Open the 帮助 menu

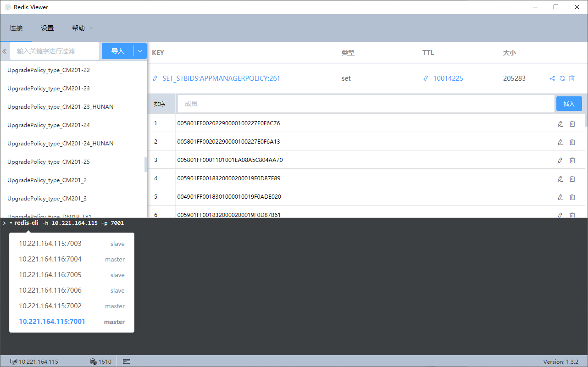coord(78,28)
